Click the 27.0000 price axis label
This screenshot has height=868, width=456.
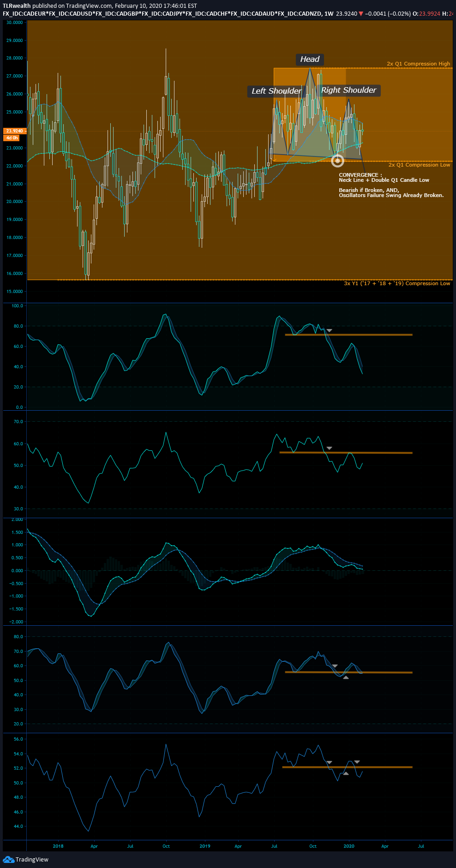[x=14, y=76]
